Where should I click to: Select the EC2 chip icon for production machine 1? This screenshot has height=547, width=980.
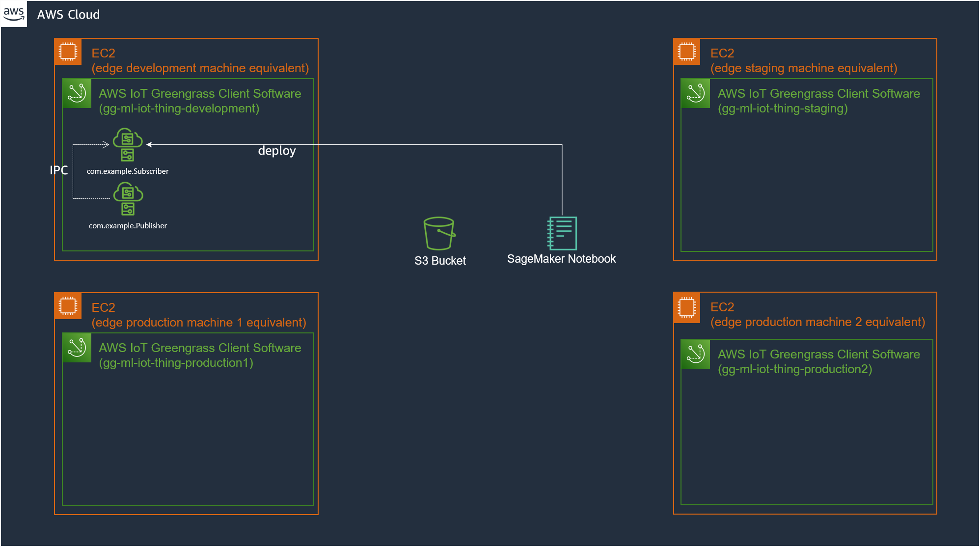[68, 306]
